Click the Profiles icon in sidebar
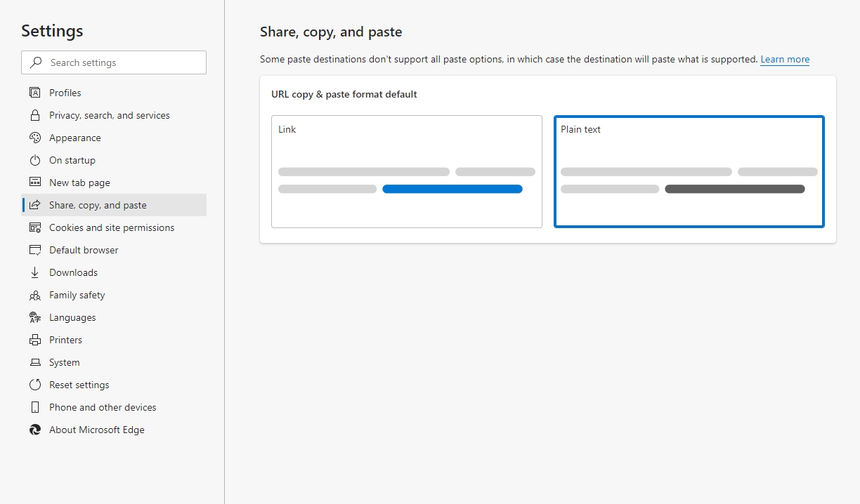This screenshot has width=860, height=504. pyautogui.click(x=35, y=93)
